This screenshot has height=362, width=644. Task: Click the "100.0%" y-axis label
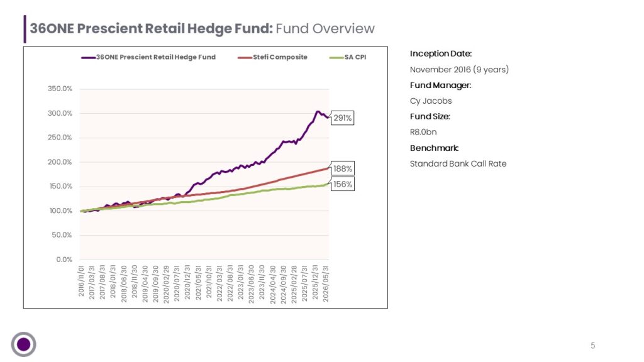pos(60,211)
